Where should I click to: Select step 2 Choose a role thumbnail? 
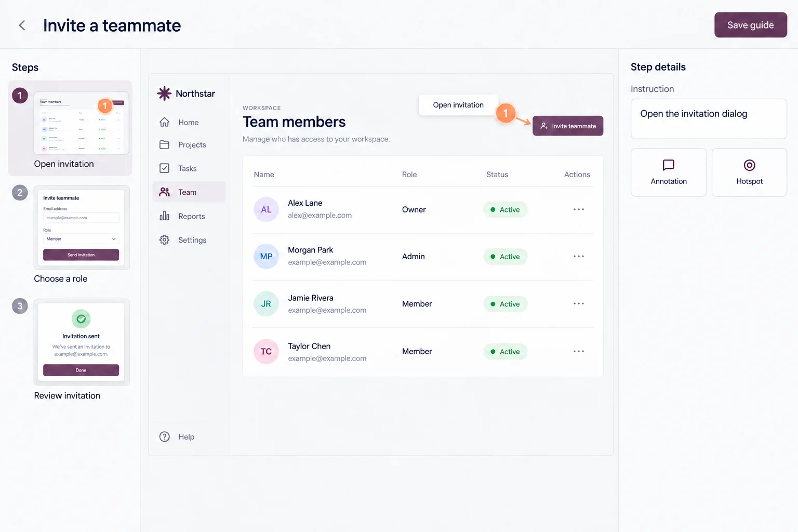81,228
